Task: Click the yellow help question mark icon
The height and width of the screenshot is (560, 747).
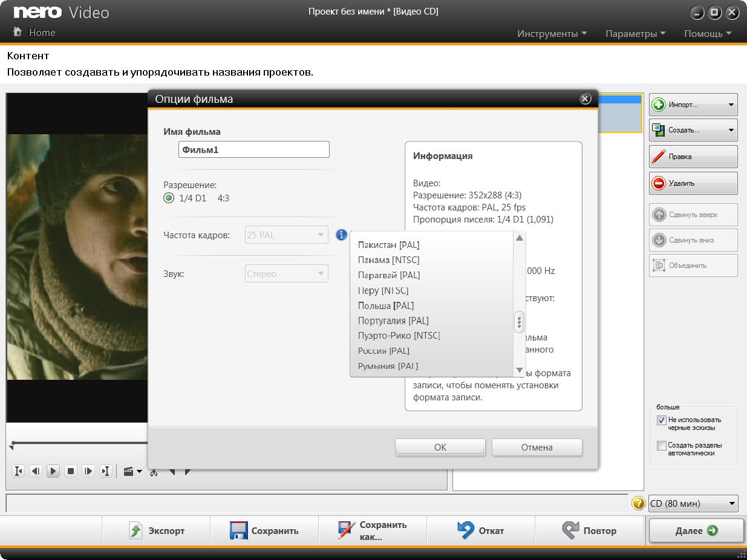Action: point(638,503)
